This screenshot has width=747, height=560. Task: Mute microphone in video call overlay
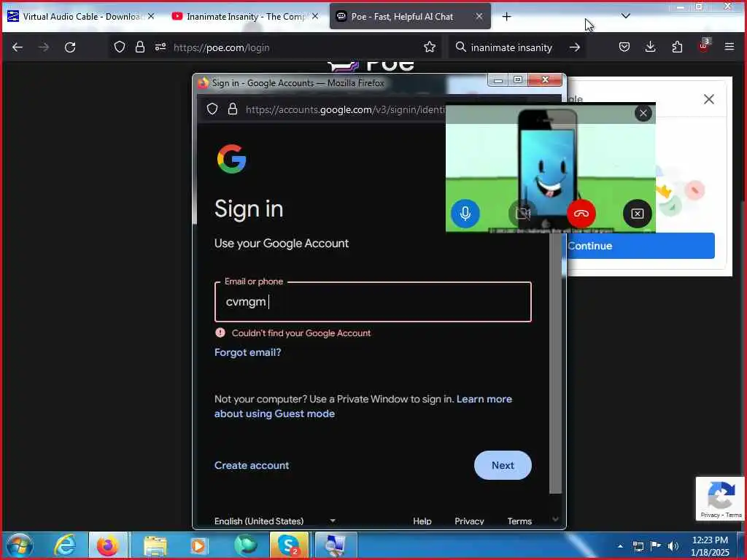(x=465, y=213)
